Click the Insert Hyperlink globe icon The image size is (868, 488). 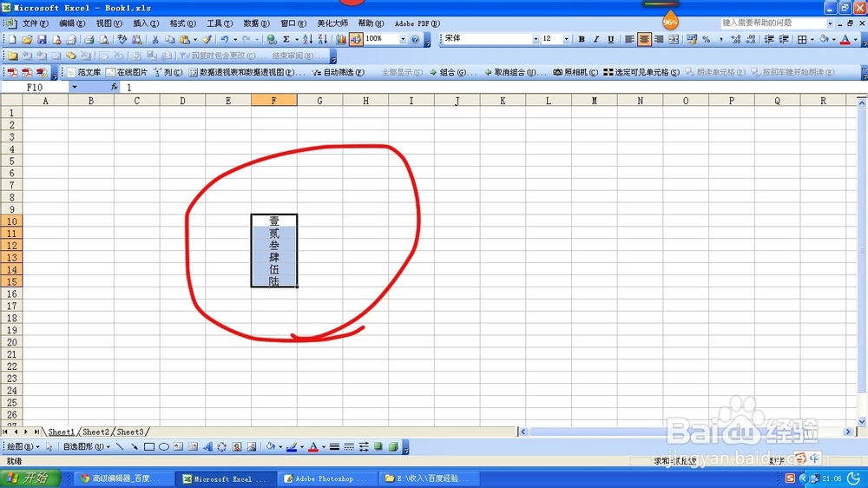click(x=271, y=39)
